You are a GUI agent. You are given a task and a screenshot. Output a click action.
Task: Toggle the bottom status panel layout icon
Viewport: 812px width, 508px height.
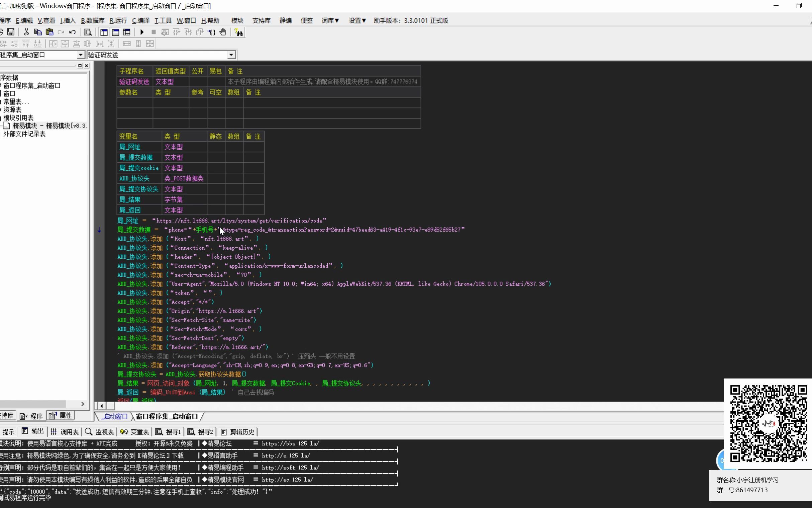115,32
